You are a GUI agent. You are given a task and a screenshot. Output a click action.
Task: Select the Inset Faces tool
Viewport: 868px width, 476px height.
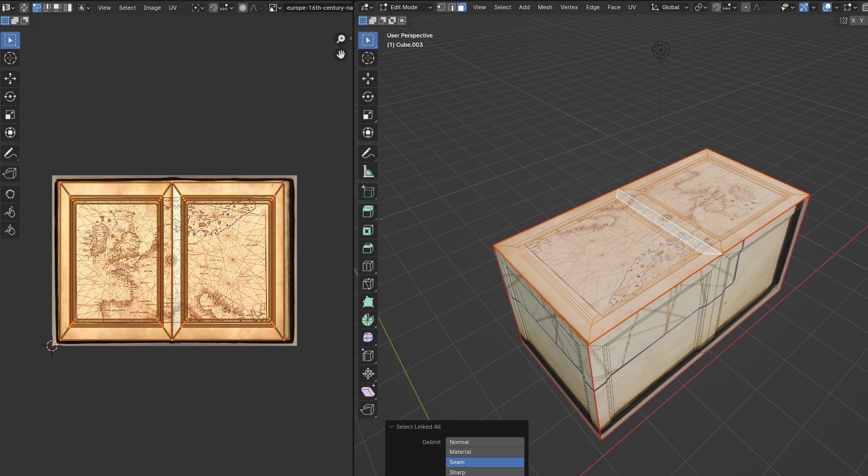click(x=368, y=230)
